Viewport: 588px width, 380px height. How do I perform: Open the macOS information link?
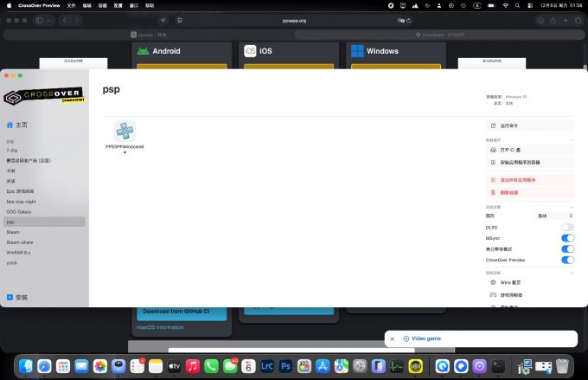tap(160, 327)
